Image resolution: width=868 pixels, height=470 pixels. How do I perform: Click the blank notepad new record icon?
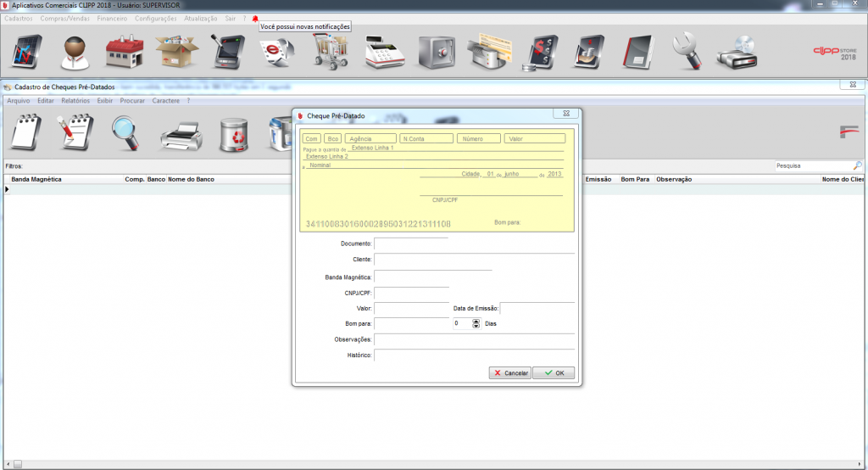25,134
